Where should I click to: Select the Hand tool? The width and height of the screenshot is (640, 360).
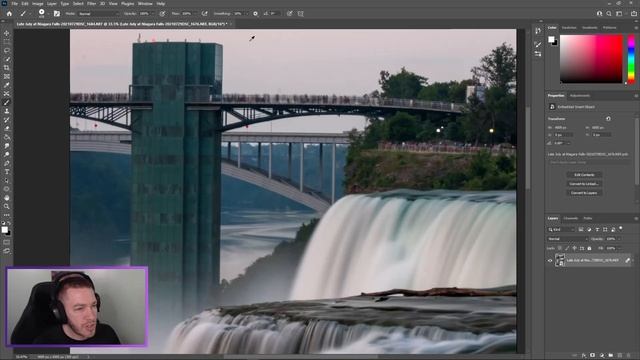(7, 198)
